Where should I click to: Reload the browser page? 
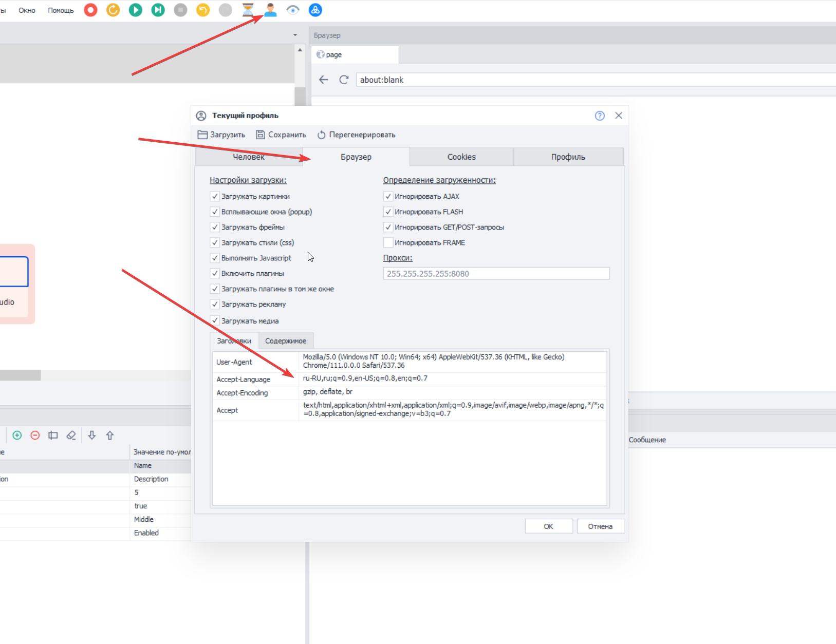tap(344, 80)
